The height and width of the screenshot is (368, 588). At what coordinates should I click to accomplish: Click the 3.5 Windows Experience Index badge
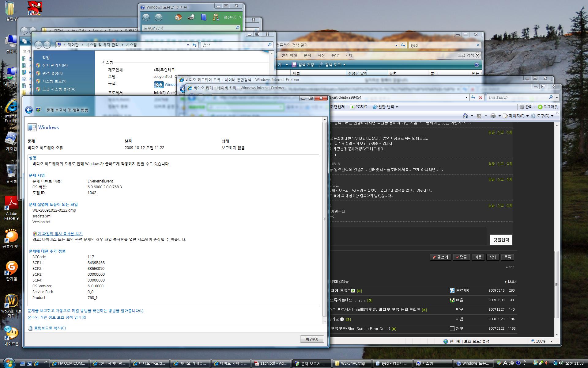point(159,85)
